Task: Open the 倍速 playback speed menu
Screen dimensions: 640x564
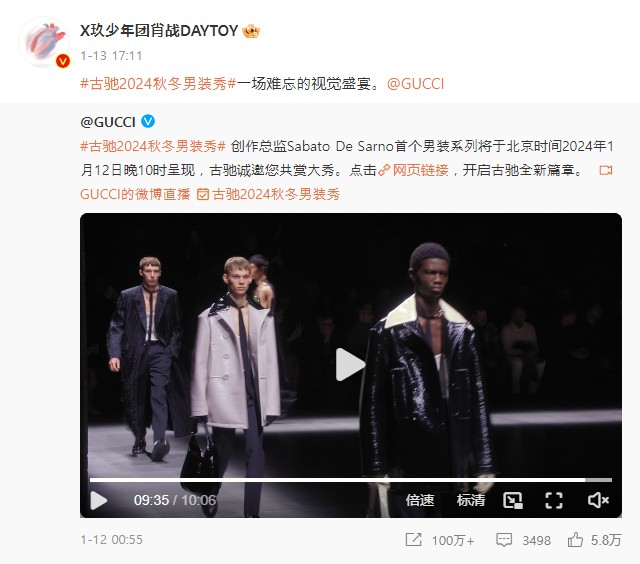Action: pyautogui.click(x=420, y=500)
